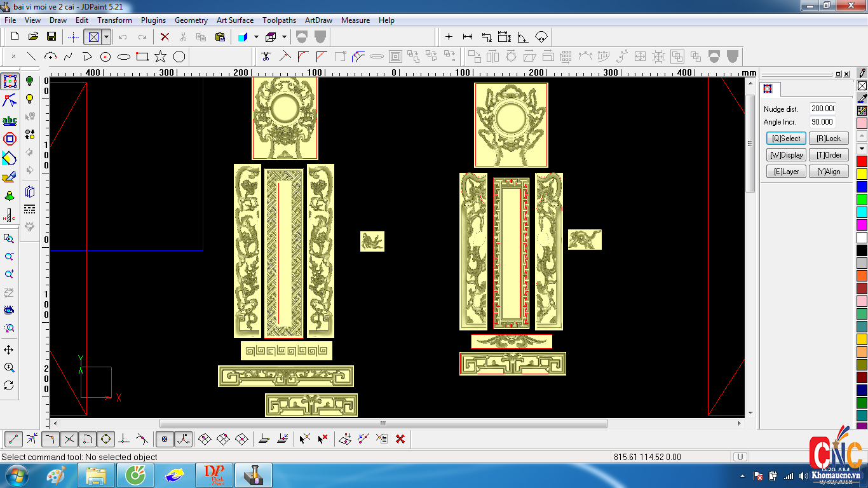Toggle the quadrant point snap button
This screenshot has width=868, height=488.
105,438
